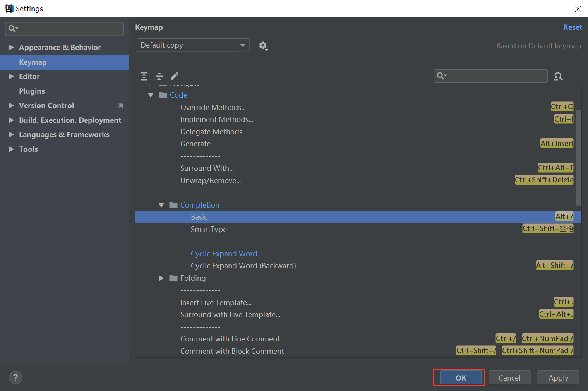This screenshot has width=588, height=391.
Task: Expand the Version Control section
Action: click(x=12, y=105)
